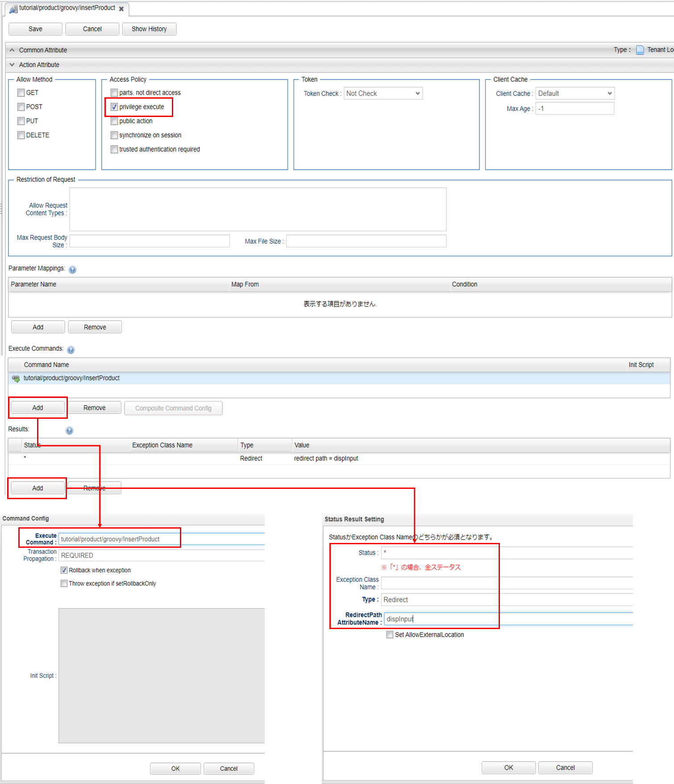Click Max Request Body Size field
The height and width of the screenshot is (784, 674).
tap(150, 241)
